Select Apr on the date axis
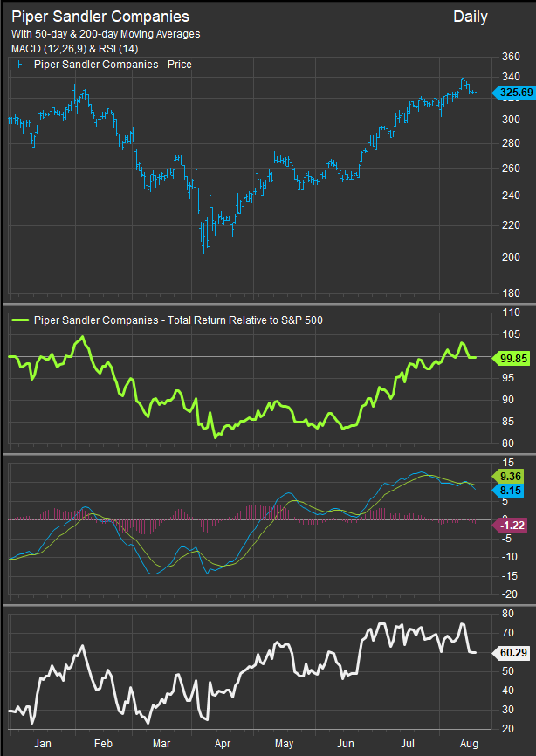The width and height of the screenshot is (536, 756). (x=223, y=743)
